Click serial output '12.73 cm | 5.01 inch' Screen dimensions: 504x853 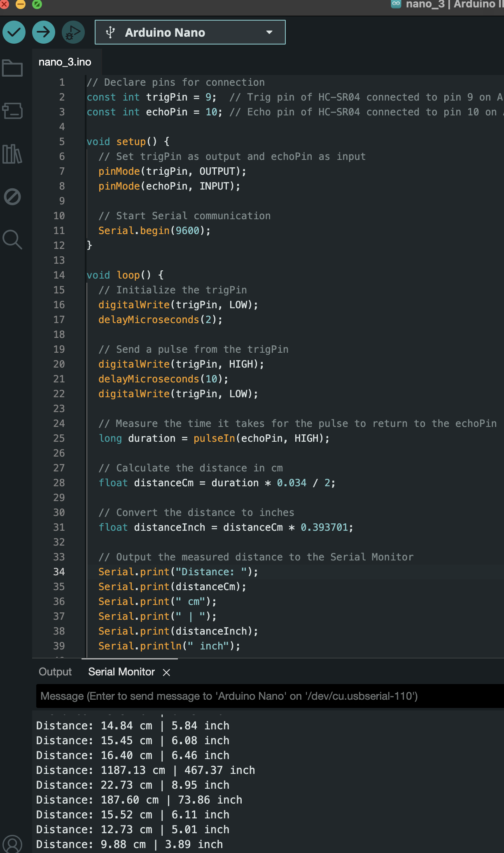click(165, 830)
